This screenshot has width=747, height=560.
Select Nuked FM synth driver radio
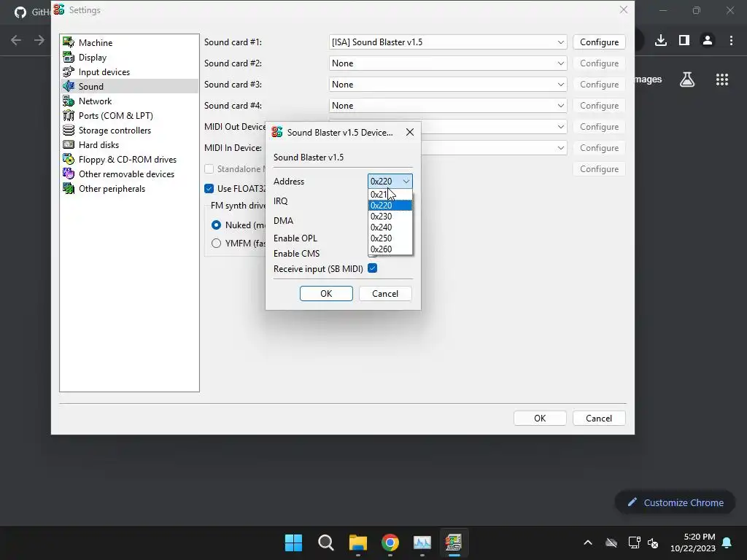click(x=216, y=225)
